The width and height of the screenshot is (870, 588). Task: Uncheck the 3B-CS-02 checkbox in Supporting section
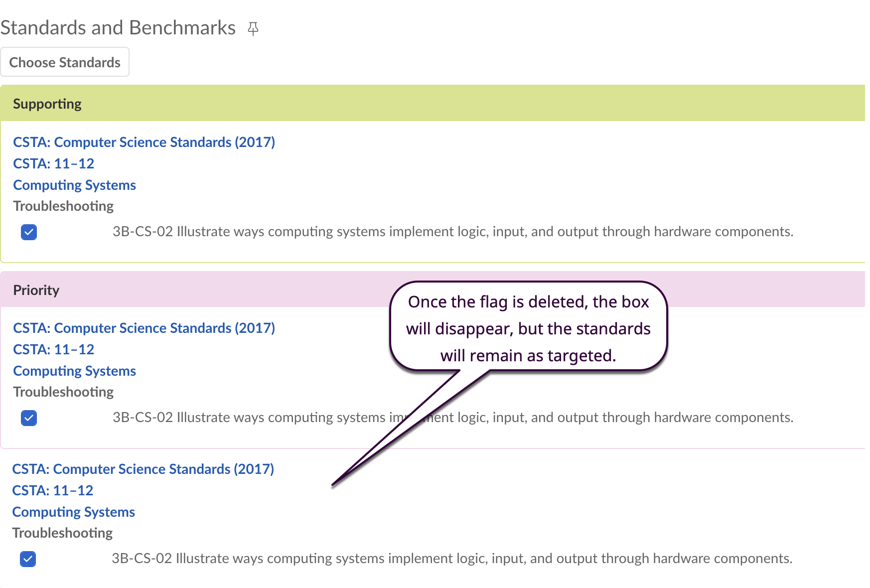click(29, 232)
